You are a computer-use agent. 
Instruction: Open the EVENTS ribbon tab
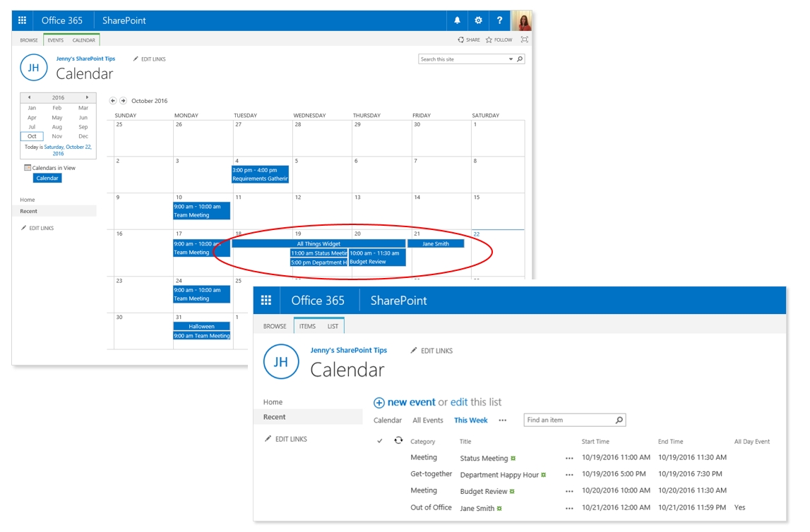click(x=55, y=40)
